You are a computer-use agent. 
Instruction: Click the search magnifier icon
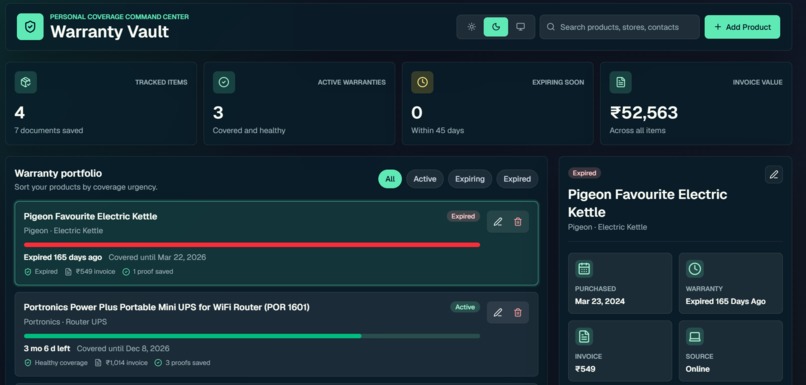pos(551,27)
